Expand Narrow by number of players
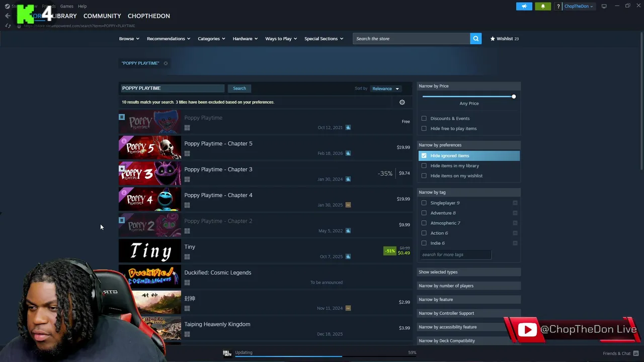 tap(469, 286)
